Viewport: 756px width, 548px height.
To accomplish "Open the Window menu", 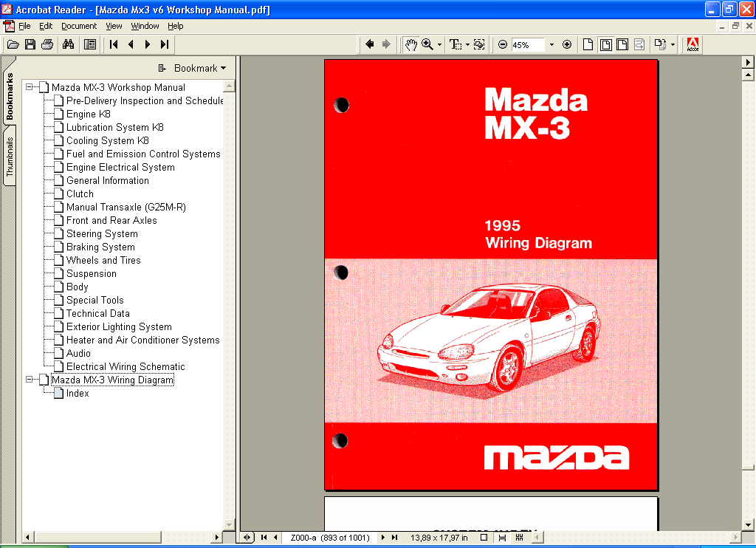I will click(x=145, y=26).
